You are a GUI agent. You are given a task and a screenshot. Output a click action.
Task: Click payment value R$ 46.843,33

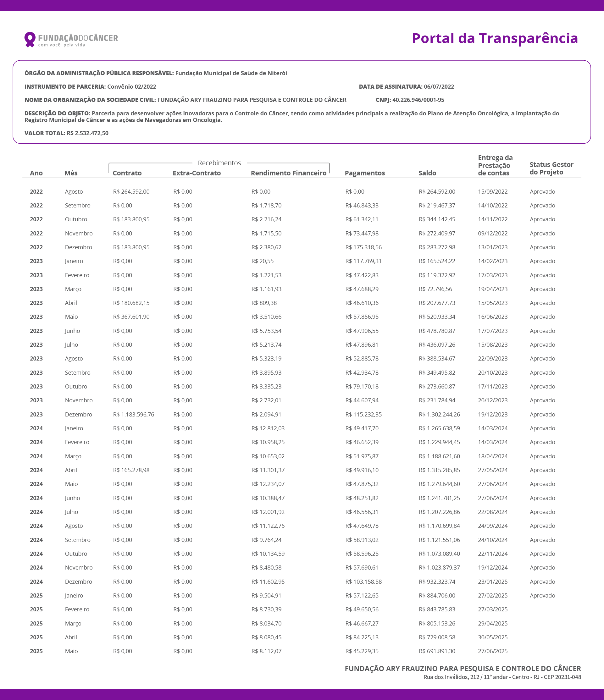[x=362, y=205]
